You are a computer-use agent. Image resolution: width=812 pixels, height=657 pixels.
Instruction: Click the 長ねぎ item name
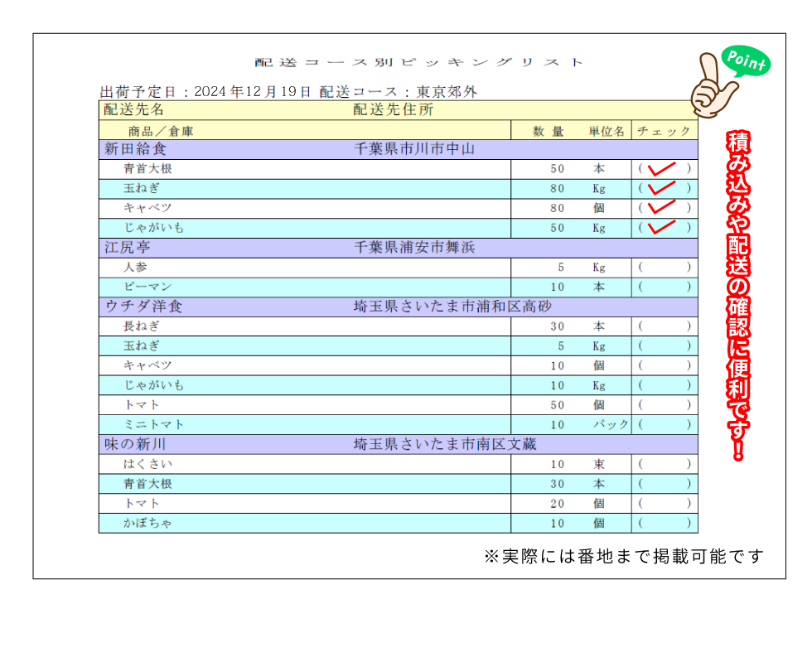click(x=142, y=326)
